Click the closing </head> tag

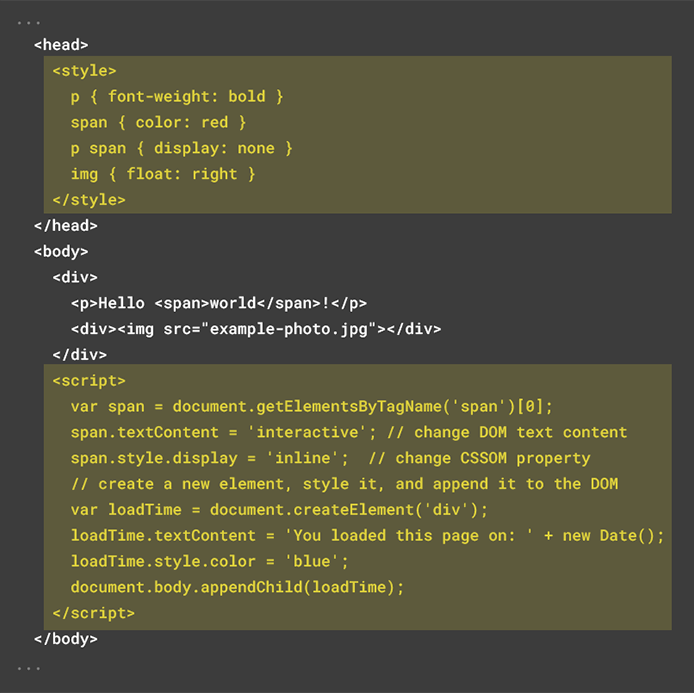point(66,226)
